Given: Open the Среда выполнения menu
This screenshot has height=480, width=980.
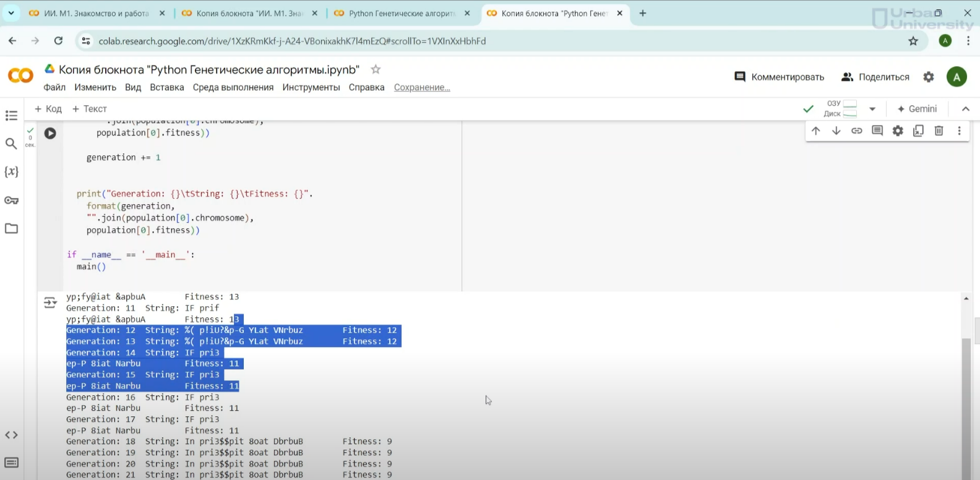Looking at the screenshot, I should point(233,87).
